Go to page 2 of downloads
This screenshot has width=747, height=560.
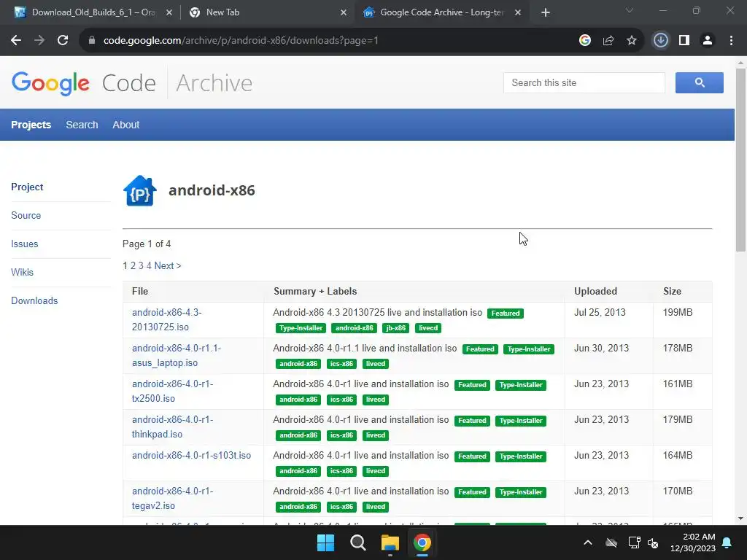coord(133,265)
